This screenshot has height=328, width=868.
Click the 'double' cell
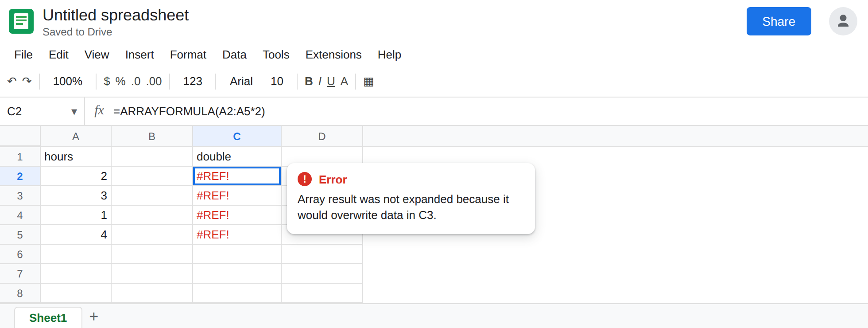pyautogui.click(x=237, y=157)
